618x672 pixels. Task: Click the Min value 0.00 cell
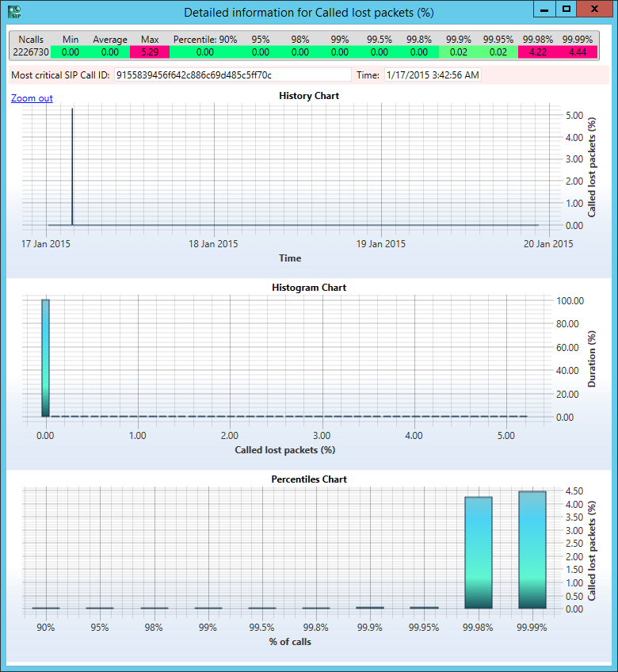point(71,52)
